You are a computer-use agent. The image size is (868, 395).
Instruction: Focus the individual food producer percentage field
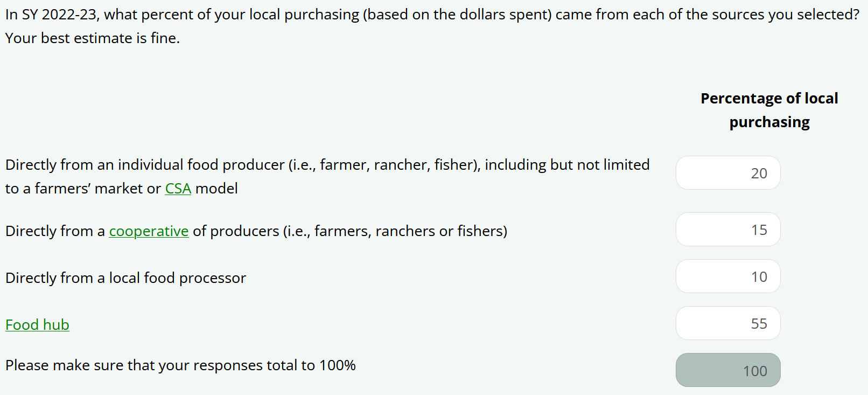tap(727, 173)
